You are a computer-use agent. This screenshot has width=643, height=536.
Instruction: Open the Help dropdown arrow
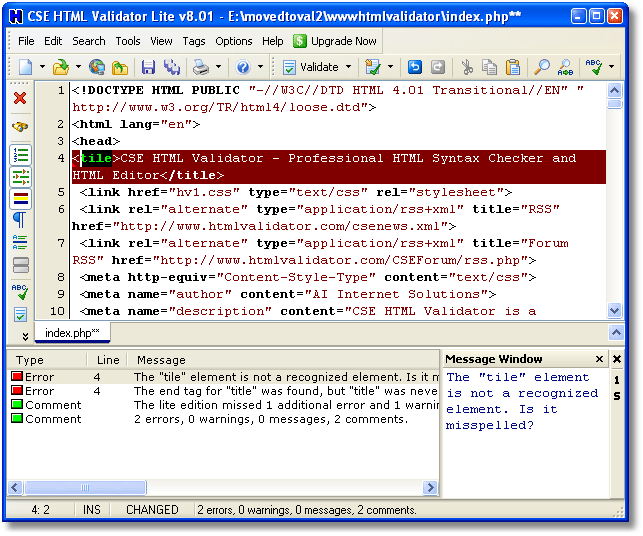pyautogui.click(x=260, y=66)
